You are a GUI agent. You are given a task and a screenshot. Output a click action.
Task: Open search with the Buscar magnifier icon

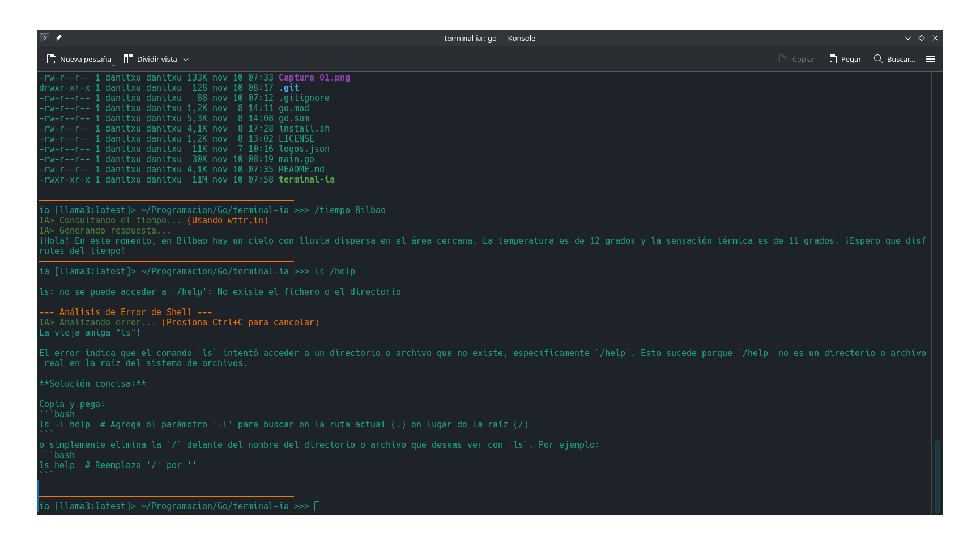(879, 59)
